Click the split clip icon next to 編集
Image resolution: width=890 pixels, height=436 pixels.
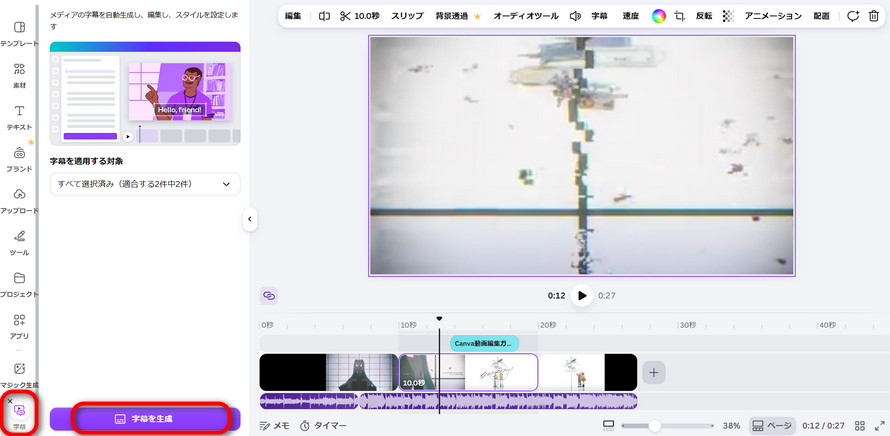click(324, 16)
